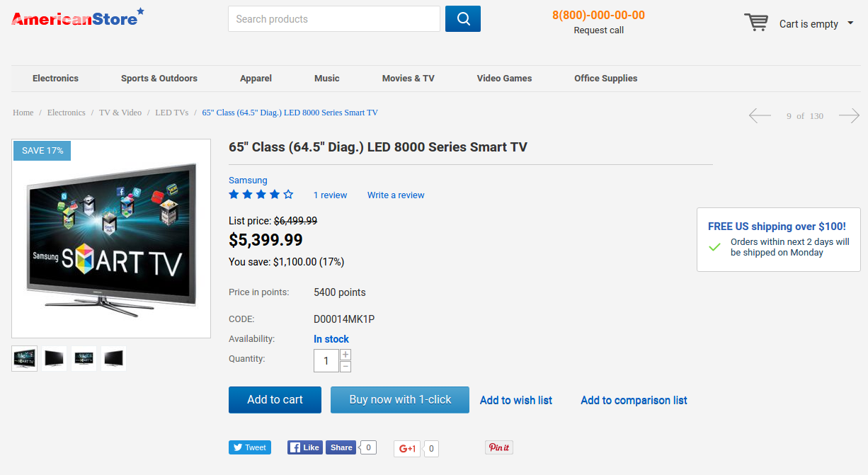The width and height of the screenshot is (868, 475).
Task: Click the Facebook Like button
Action: pyautogui.click(x=305, y=447)
